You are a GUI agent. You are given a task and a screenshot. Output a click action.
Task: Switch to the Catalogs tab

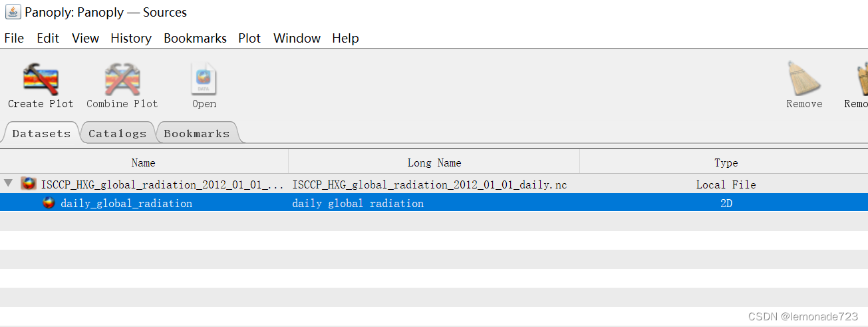[x=117, y=133]
